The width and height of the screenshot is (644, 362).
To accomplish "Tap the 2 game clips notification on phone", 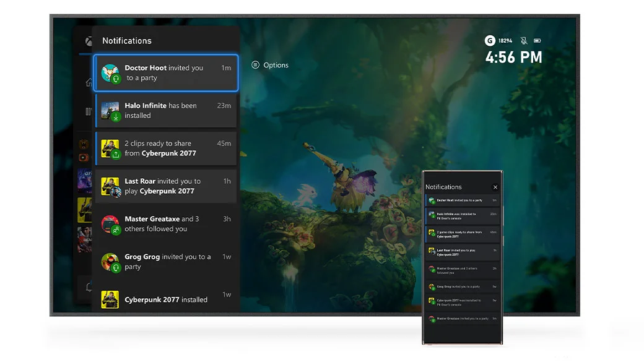I will [463, 234].
